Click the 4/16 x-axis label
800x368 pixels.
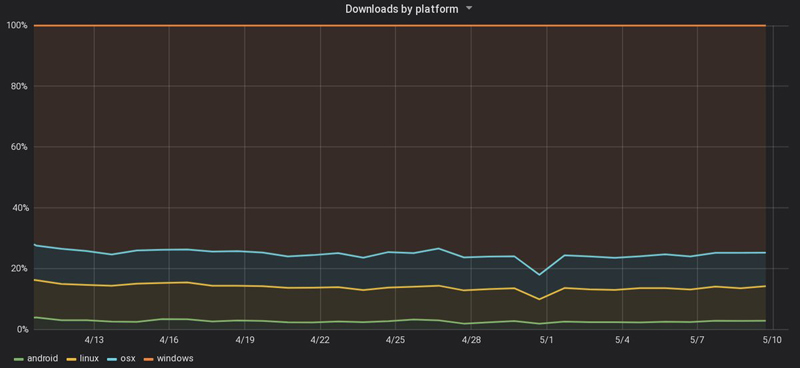pyautogui.click(x=169, y=340)
